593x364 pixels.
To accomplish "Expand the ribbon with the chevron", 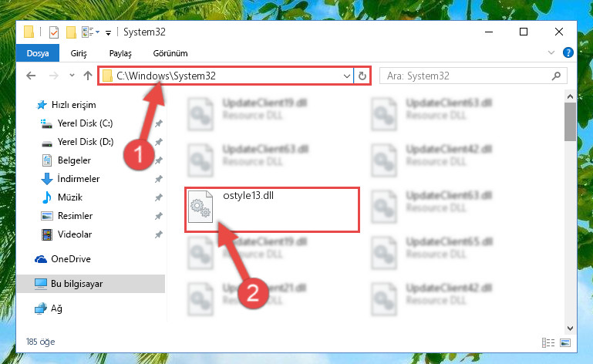I will tap(551, 52).
